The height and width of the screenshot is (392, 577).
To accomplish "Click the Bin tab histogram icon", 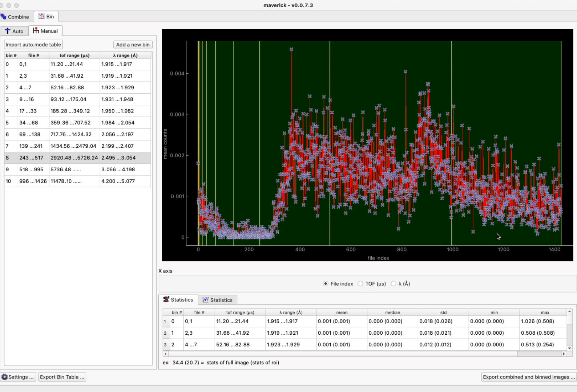I will pos(42,16).
